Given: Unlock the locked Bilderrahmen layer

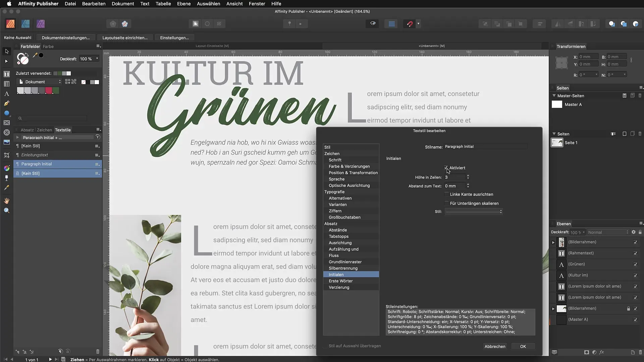Looking at the screenshot, I should click(629, 309).
